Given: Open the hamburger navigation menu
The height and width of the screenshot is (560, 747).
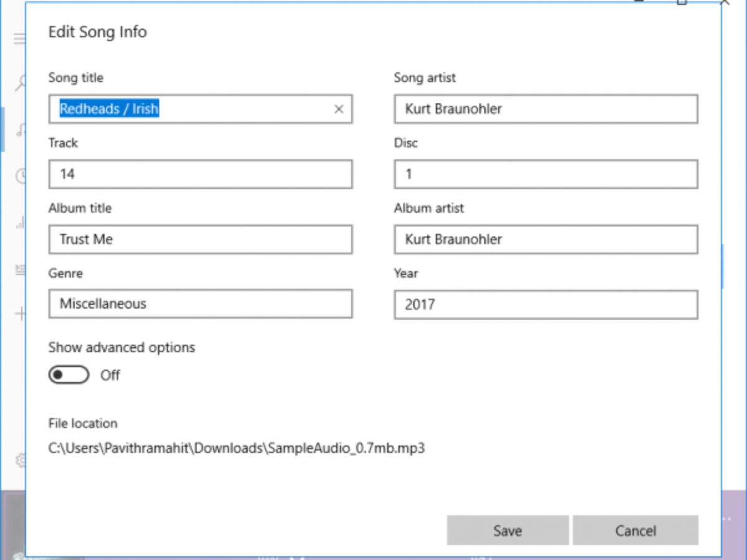Looking at the screenshot, I should pos(20,39).
